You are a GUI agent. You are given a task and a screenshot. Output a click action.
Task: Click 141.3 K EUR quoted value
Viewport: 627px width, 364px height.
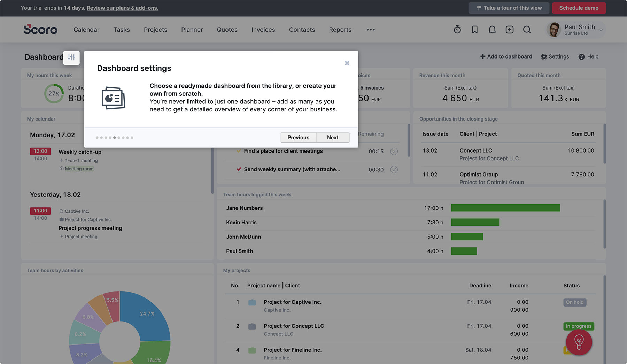tap(559, 99)
